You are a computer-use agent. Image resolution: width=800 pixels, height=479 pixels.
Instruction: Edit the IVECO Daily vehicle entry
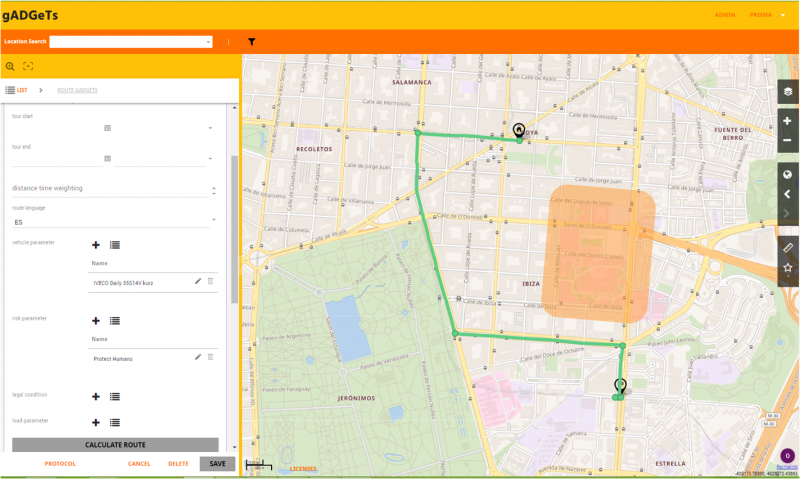tap(198, 282)
